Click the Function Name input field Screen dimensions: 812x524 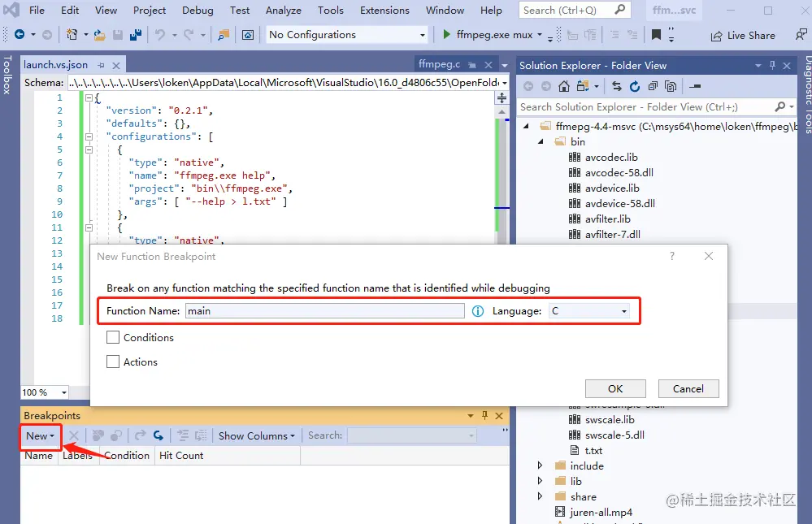click(x=325, y=310)
